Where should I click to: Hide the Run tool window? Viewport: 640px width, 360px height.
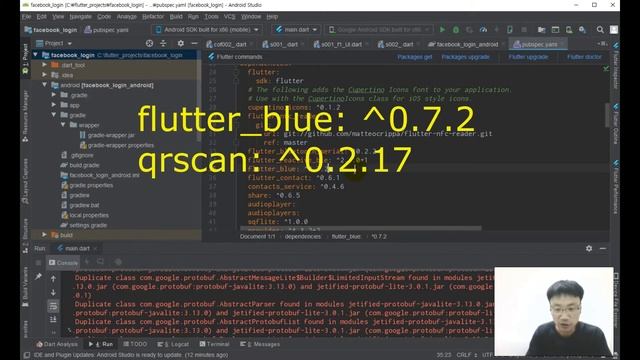(603, 248)
